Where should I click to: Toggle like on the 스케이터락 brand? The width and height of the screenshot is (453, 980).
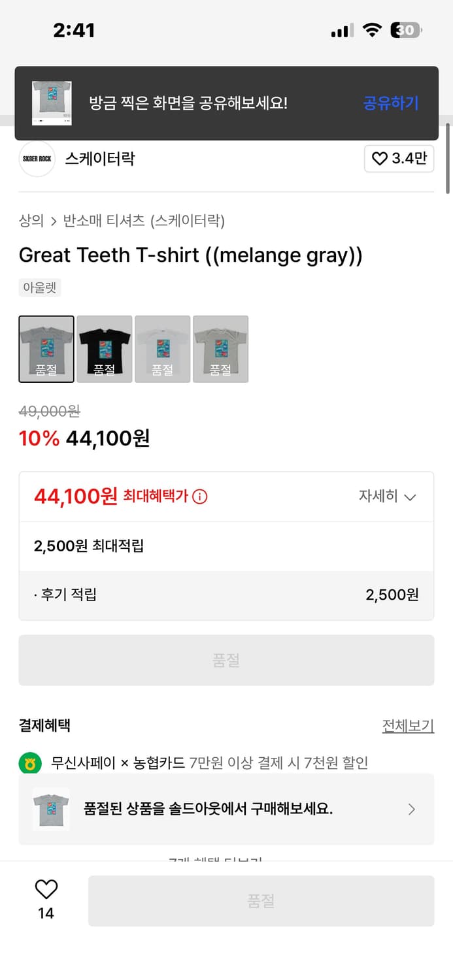coord(399,159)
